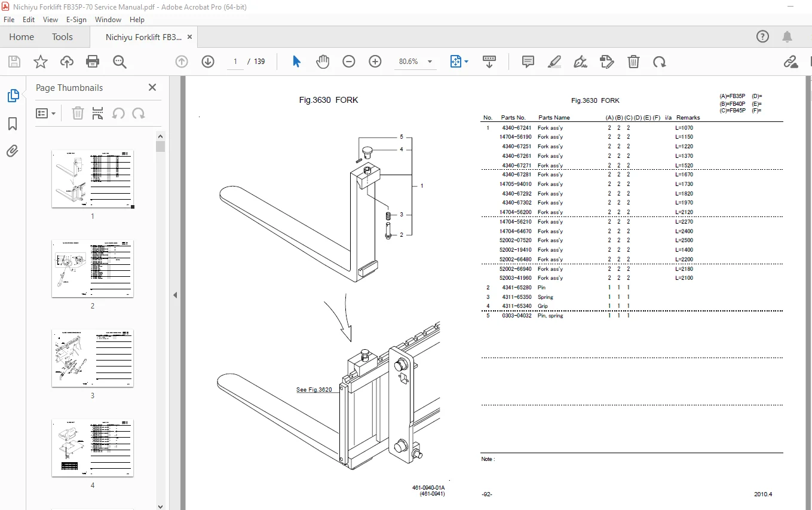Viewport: 812px width, 510px height.
Task: Close the Page Thumbnails panel
Action: pyautogui.click(x=152, y=87)
